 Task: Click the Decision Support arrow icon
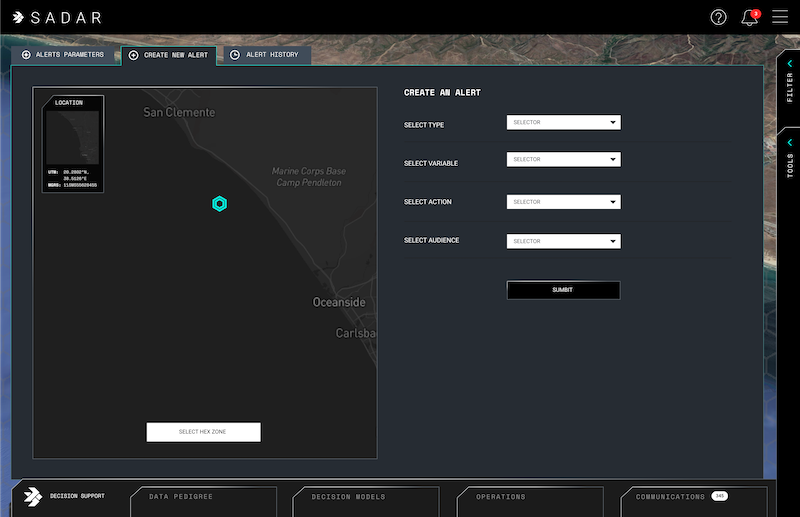click(x=32, y=496)
